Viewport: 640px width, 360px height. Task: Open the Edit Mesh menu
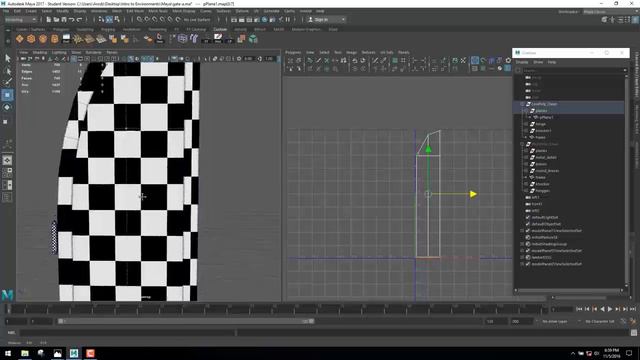pyautogui.click(x=135, y=11)
